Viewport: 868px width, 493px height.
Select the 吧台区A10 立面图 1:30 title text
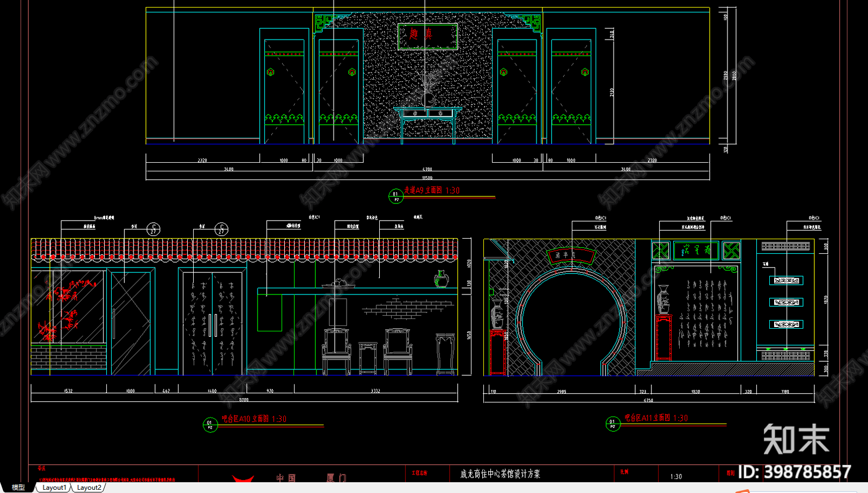[x=254, y=419]
